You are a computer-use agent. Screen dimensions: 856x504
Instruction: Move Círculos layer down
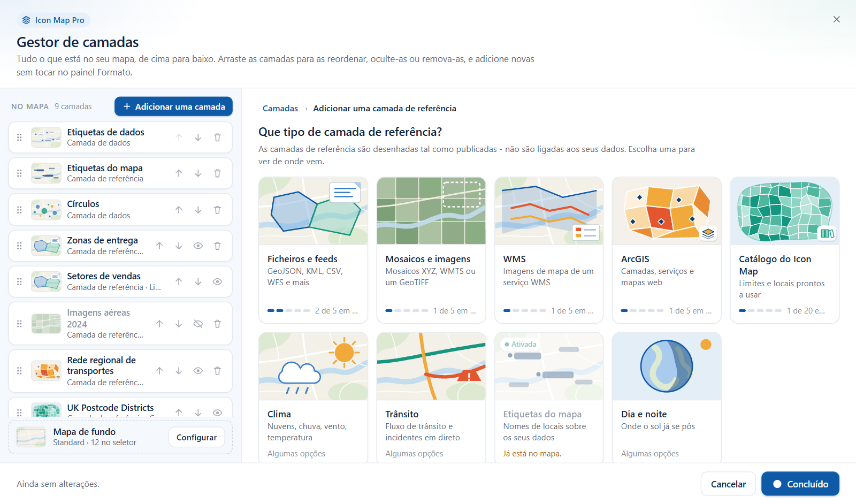(x=198, y=210)
